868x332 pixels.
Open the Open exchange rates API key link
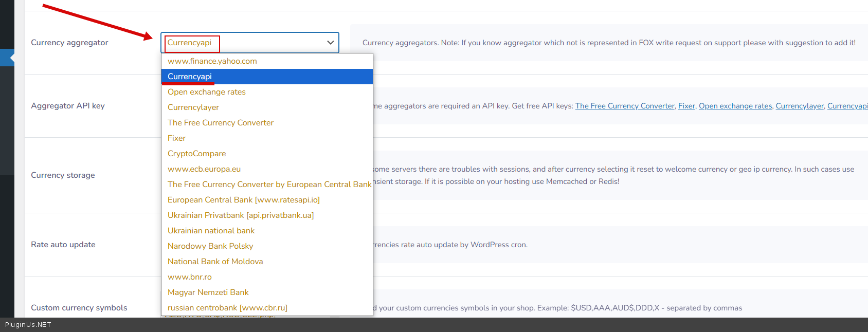click(x=735, y=106)
